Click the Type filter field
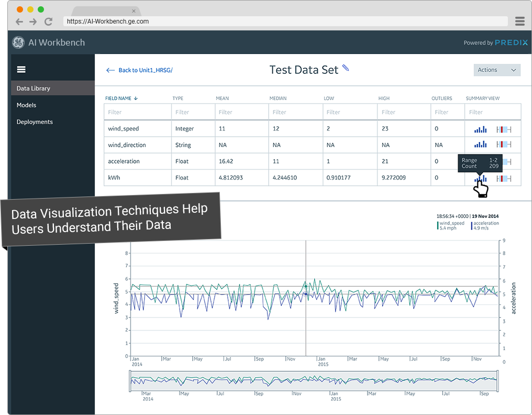This screenshot has width=532, height=415. (193, 112)
